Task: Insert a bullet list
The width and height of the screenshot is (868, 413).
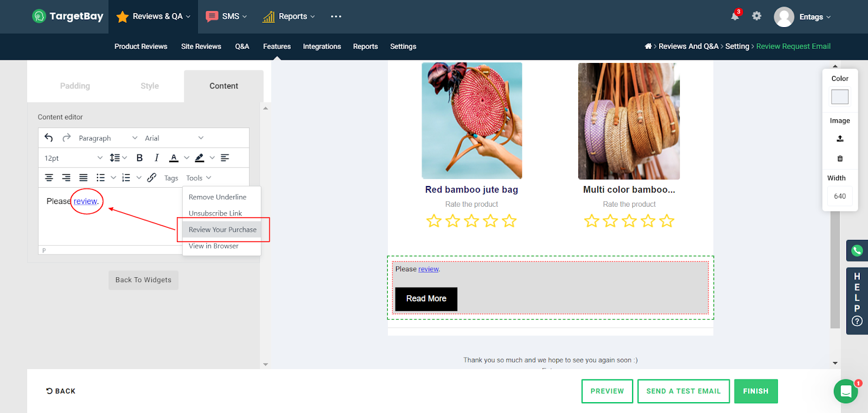Action: pos(100,177)
